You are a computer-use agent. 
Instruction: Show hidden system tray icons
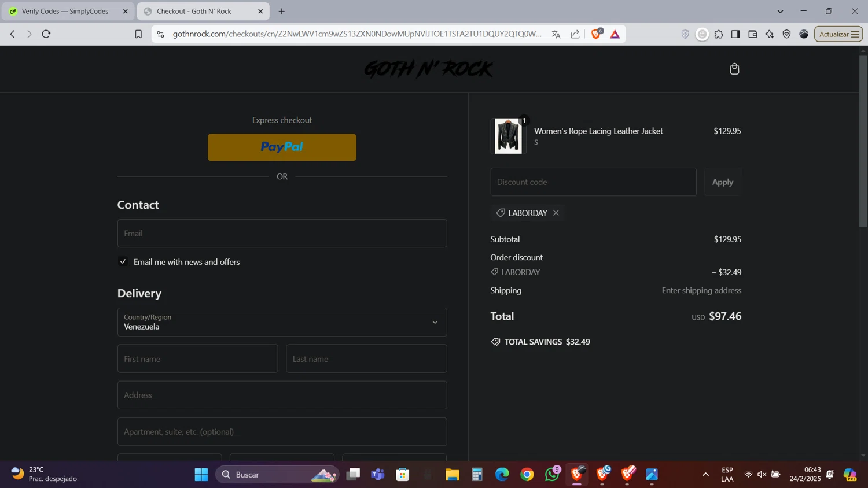[x=705, y=475]
